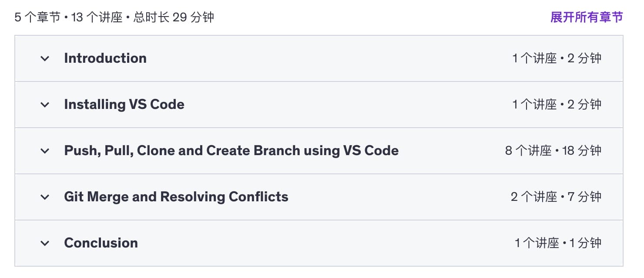Image resolution: width=644 pixels, height=278 pixels.
Task: Click Introduction's 1 个讲座 • 2 分钟 label
Action: (557, 58)
